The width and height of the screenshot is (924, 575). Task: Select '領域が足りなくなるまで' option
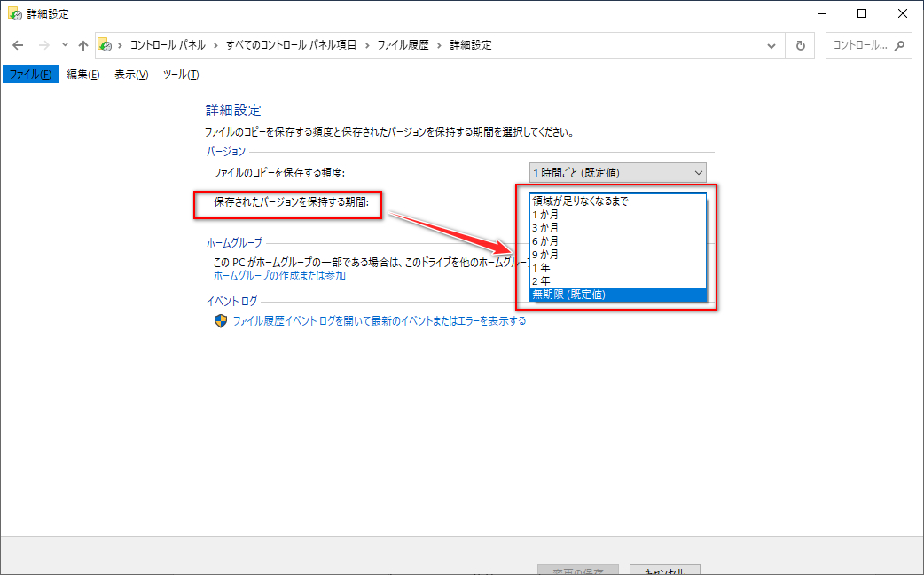[x=580, y=201]
